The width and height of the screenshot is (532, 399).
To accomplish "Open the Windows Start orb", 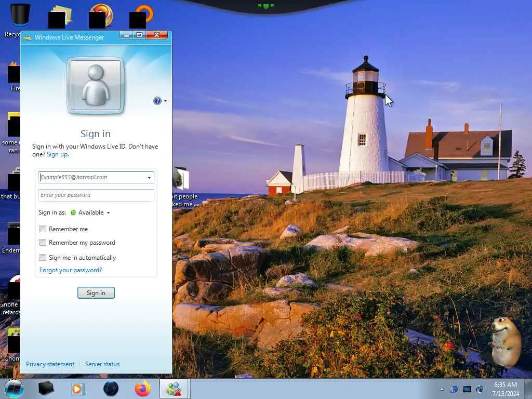I will (14, 389).
